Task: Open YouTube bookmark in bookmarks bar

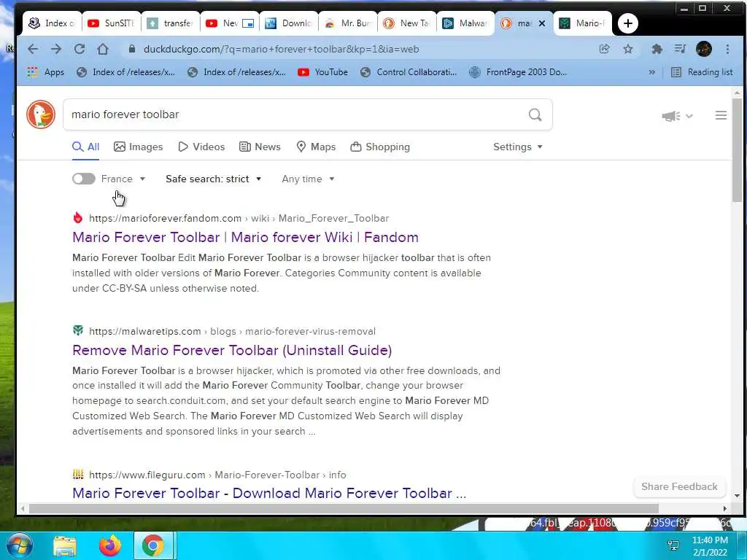Action: (322, 72)
